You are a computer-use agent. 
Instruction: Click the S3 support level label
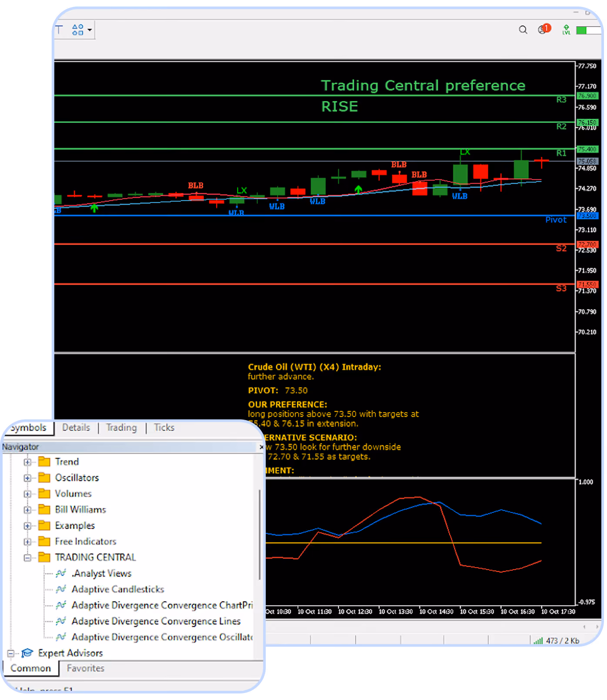point(561,288)
